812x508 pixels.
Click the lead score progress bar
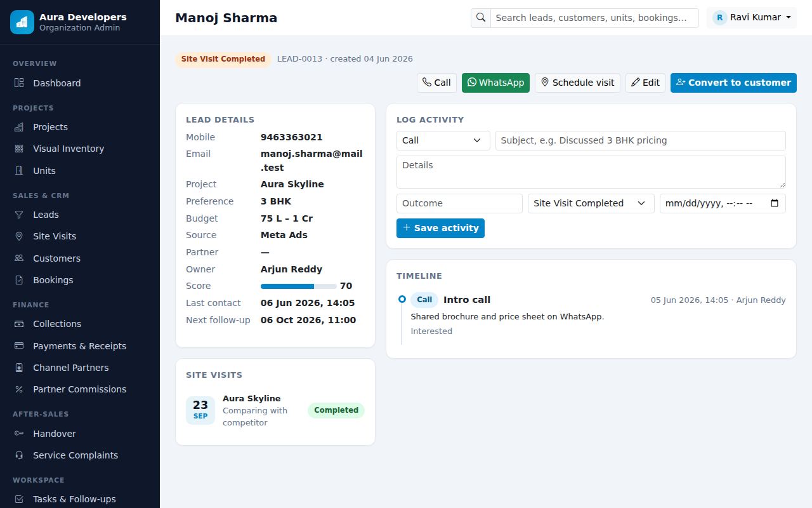(298, 286)
